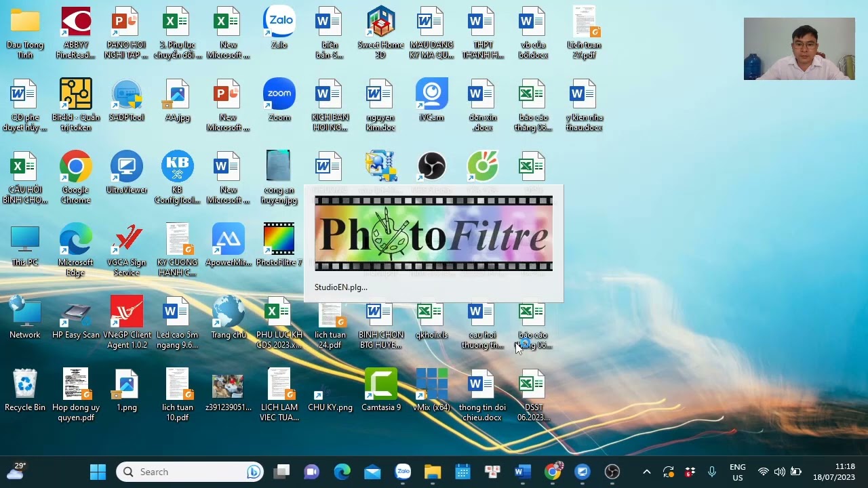Open Trang chu globe shortcut

[228, 318]
